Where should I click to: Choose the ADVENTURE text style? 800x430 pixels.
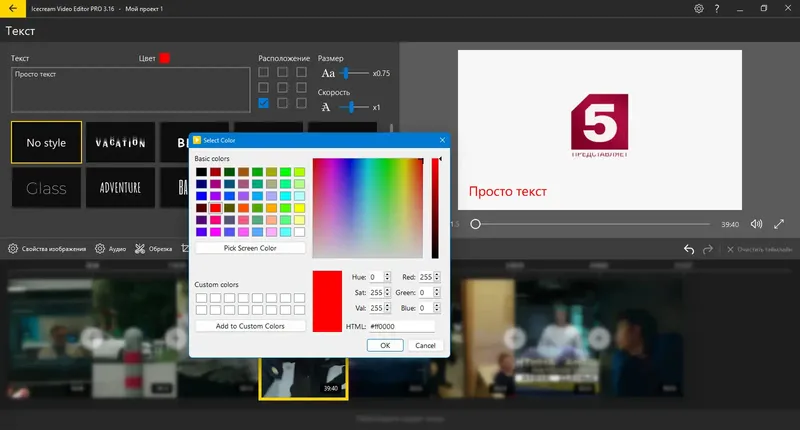[x=120, y=188]
